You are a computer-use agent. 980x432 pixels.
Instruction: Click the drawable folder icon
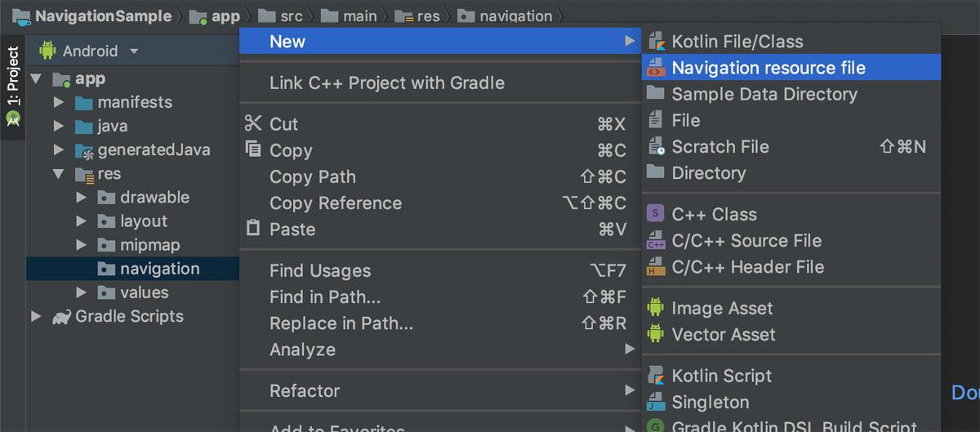(x=107, y=198)
